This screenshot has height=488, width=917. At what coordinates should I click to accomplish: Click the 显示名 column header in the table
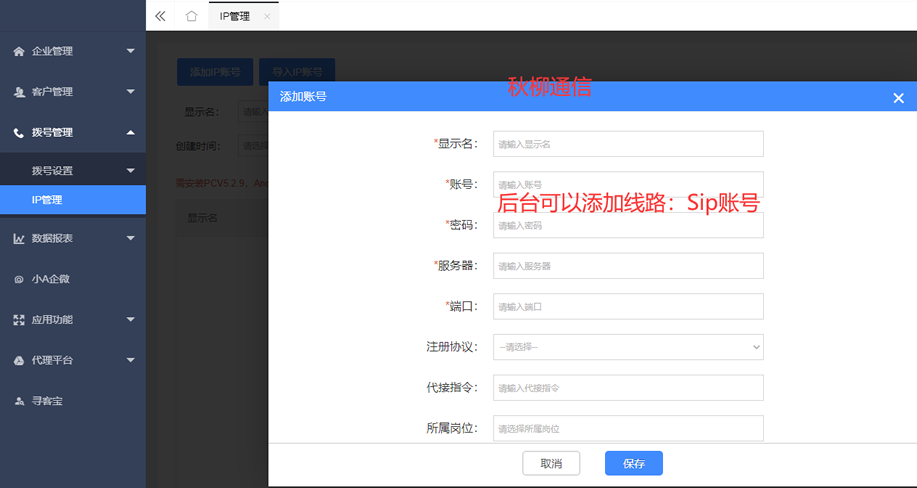(x=202, y=218)
